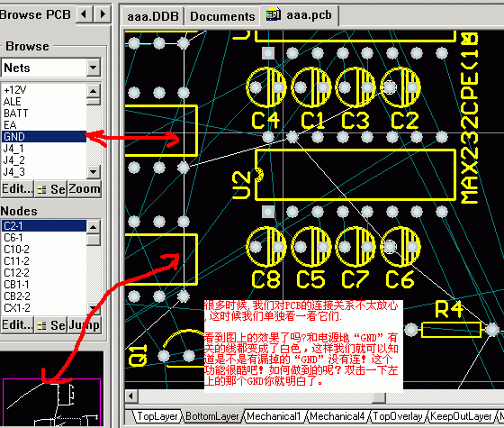
Task: Click the Select button under Nodes list
Action: 51,325
